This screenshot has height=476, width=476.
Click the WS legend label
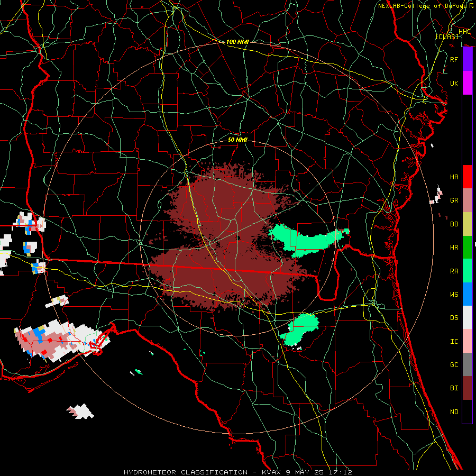pos(454,294)
